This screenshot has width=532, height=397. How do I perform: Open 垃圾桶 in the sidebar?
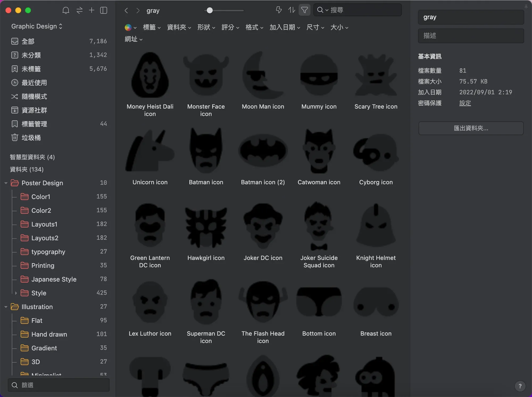coord(59,138)
